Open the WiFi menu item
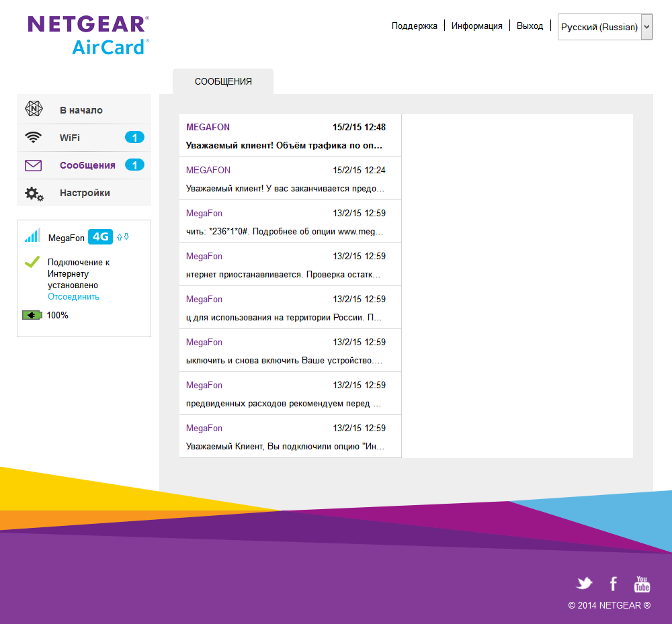This screenshot has height=624, width=672. tap(84, 138)
